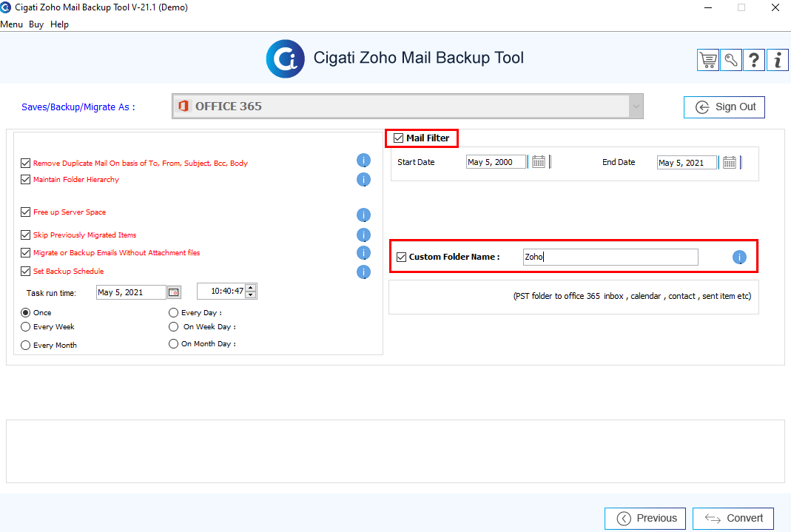Focus the Custom Folder Name text field
This screenshot has width=791, height=532.
coord(611,257)
